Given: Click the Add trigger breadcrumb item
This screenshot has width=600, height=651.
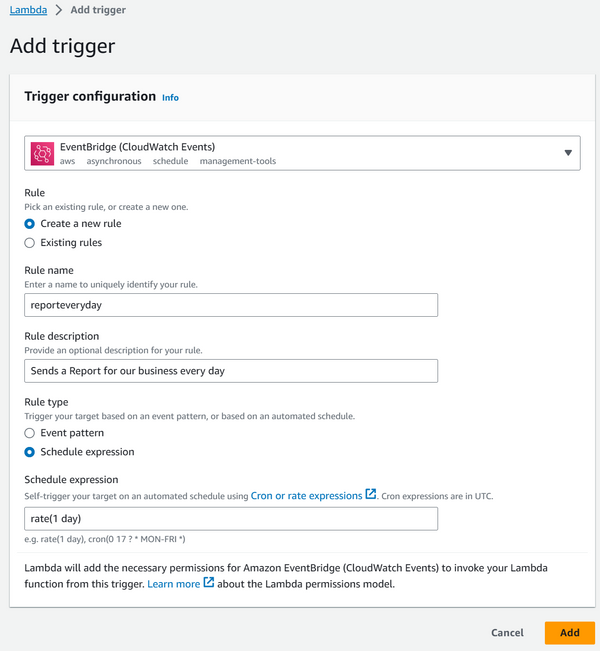Looking at the screenshot, I should coord(98,10).
